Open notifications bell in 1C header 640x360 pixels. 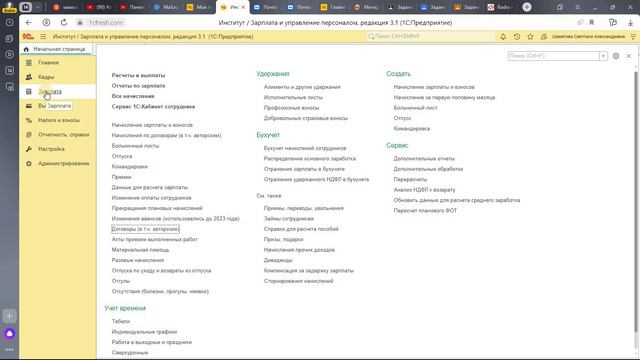tap(503, 36)
